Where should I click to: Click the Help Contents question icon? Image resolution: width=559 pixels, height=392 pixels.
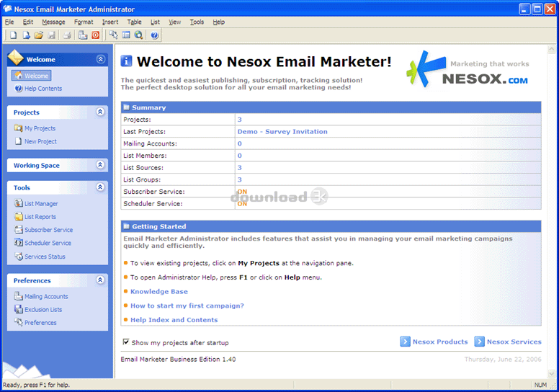click(19, 88)
